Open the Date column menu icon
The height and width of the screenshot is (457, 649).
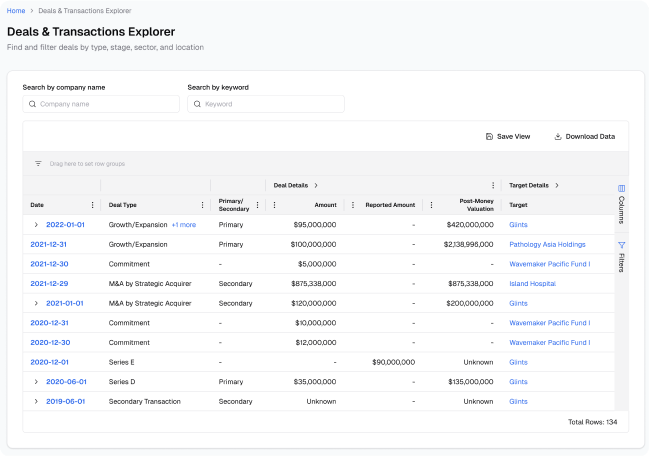click(x=93, y=205)
